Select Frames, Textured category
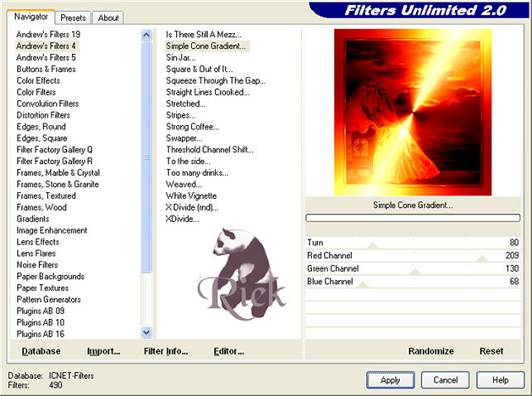 46,196
